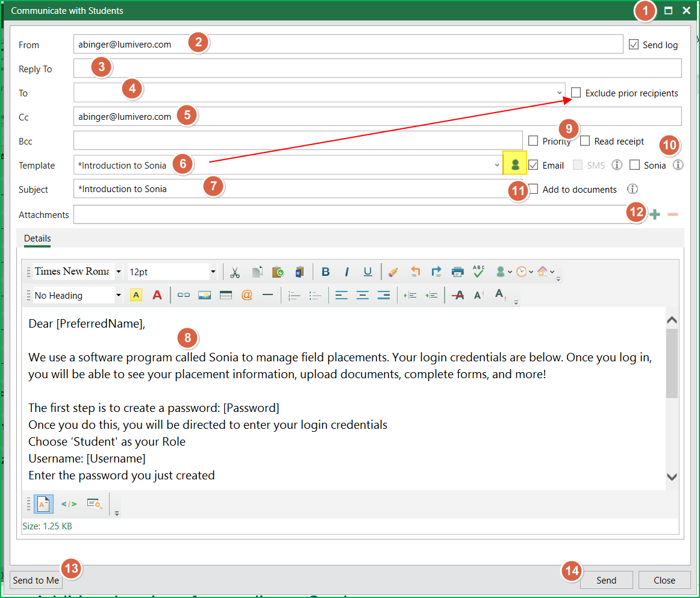Viewport: 700px width, 598px height.
Task: Click the Print icon
Action: (458, 272)
